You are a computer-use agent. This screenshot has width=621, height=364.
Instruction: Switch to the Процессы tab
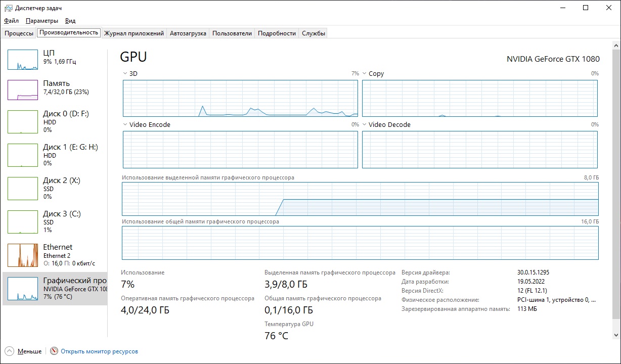[x=19, y=33]
